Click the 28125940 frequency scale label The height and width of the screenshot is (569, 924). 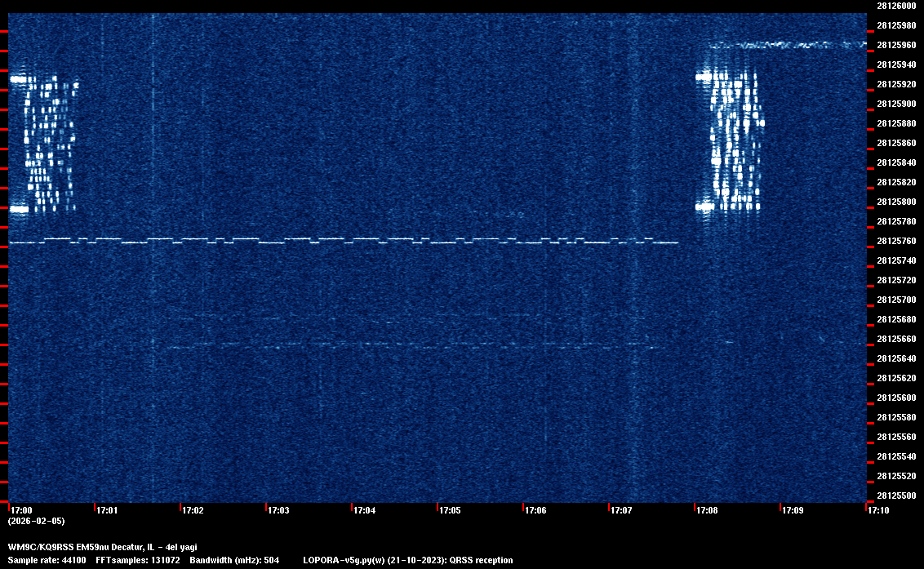[895, 64]
